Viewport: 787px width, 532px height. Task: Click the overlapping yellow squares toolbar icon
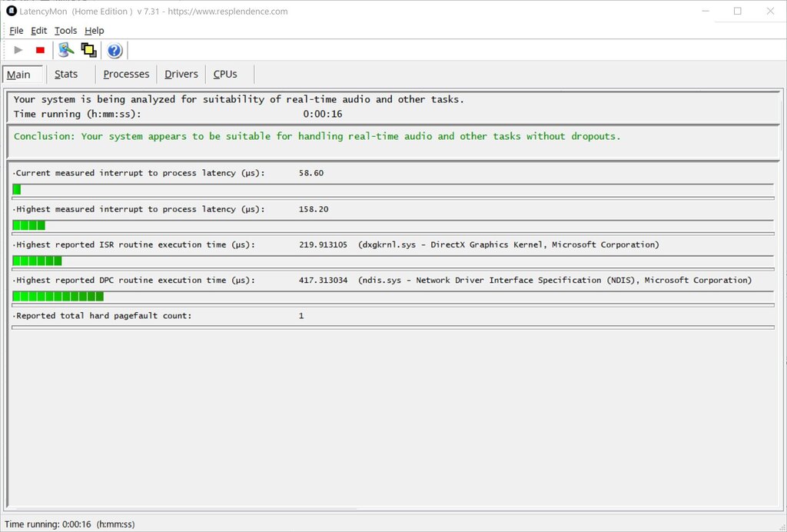88,50
